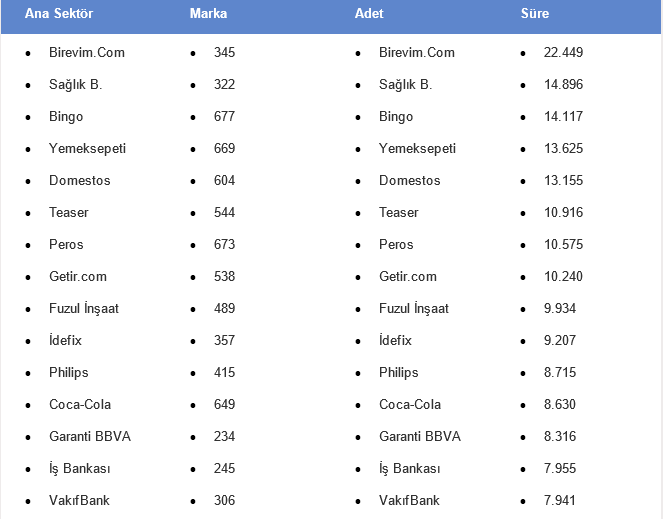Select the value 22.449 in Süre column
Image resolution: width=663 pixels, height=519 pixels.
point(563,52)
